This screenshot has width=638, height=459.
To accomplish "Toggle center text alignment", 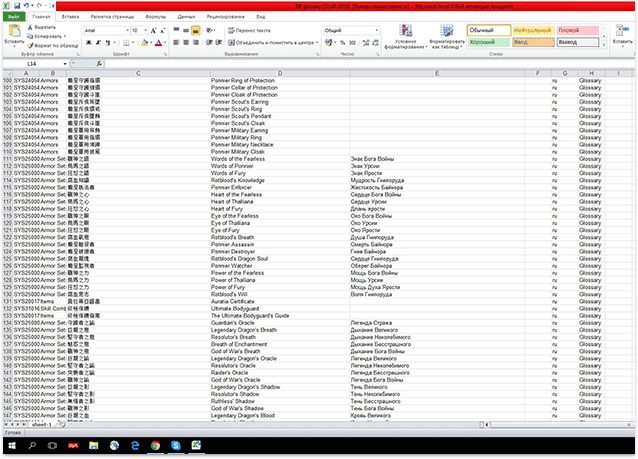I will 186,42.
